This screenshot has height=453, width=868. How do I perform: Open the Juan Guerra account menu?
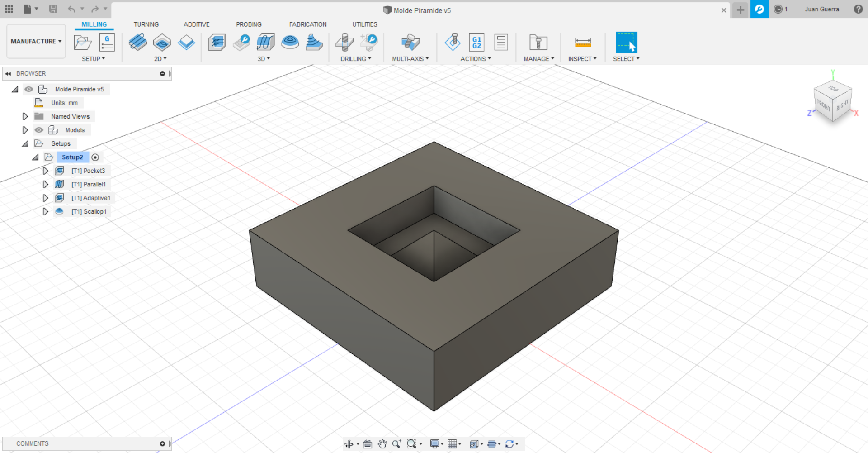coord(822,9)
